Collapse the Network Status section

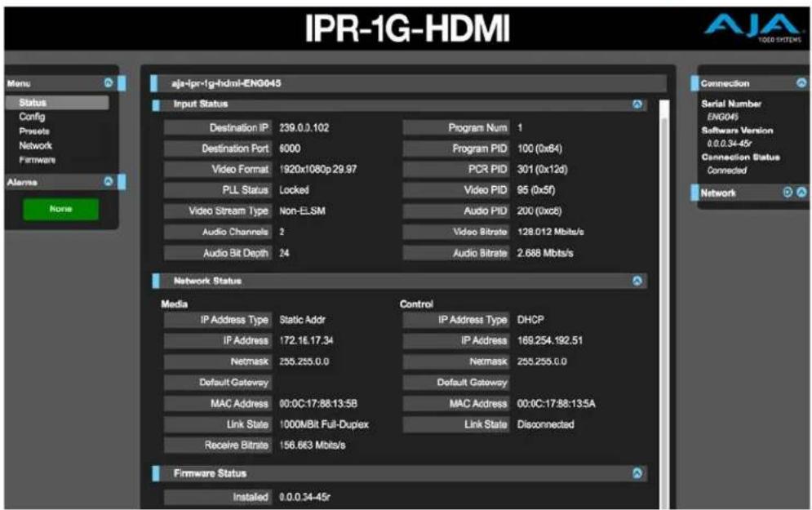click(637, 281)
